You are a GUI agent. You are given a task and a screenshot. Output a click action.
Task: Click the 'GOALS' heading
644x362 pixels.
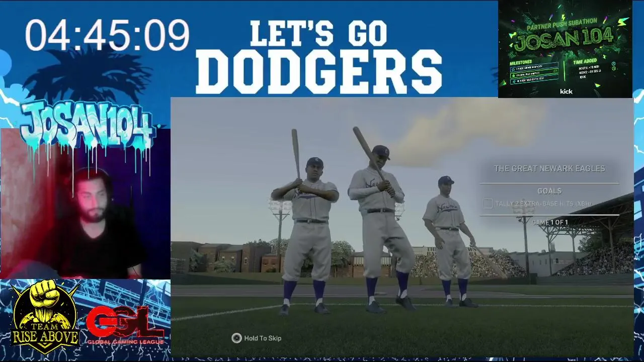(549, 191)
